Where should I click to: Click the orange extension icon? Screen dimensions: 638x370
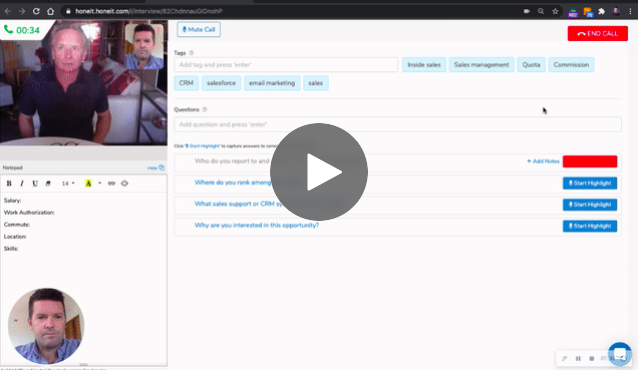[588, 12]
